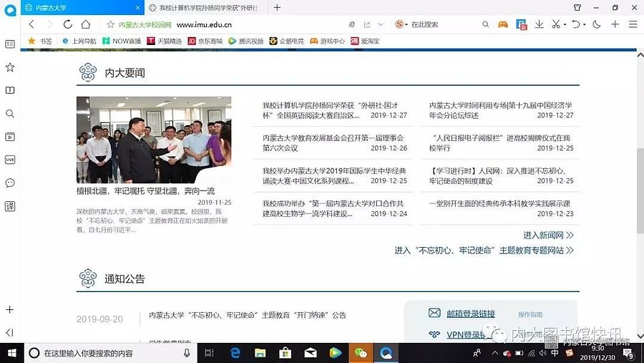Switch to the 我校计算机学院孙扬同学 tab
The width and height of the screenshot is (644, 363).
pos(208,7)
